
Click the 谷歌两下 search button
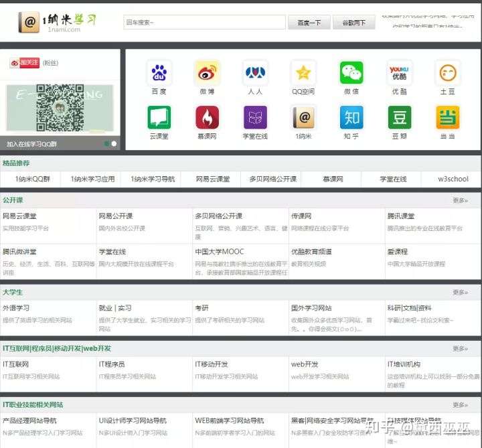point(354,23)
